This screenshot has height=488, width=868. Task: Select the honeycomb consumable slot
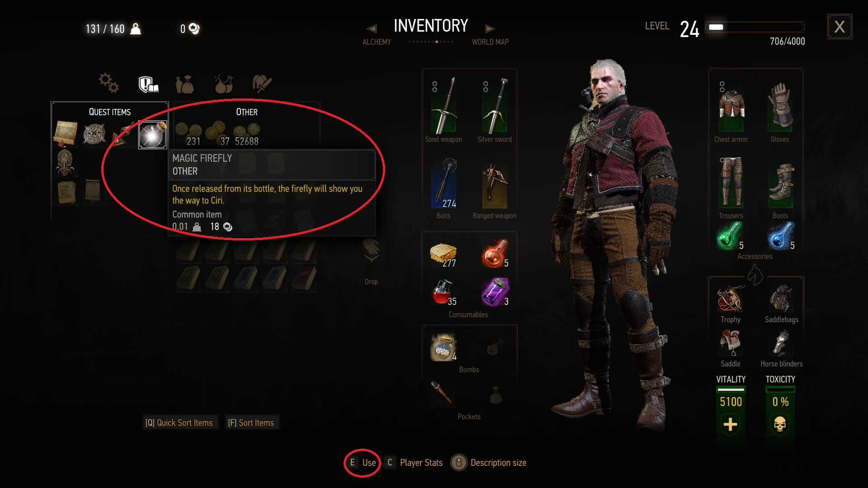(443, 254)
